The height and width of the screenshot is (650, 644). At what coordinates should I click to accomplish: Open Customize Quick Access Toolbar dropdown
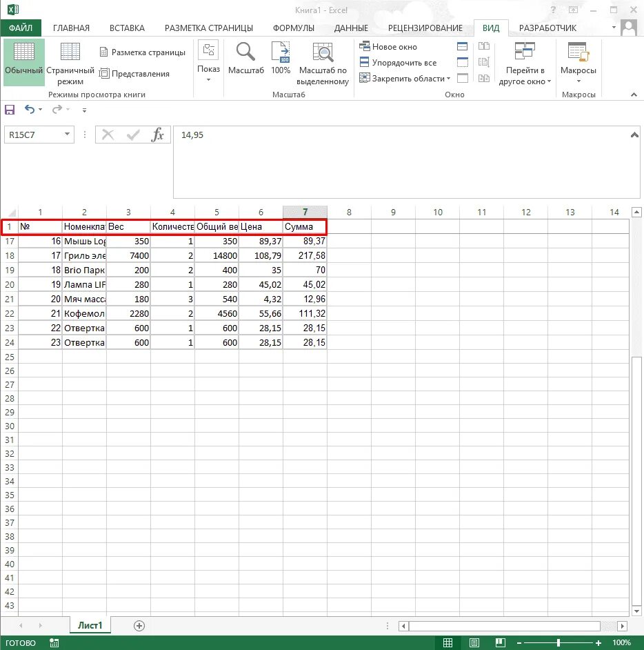[x=84, y=110]
